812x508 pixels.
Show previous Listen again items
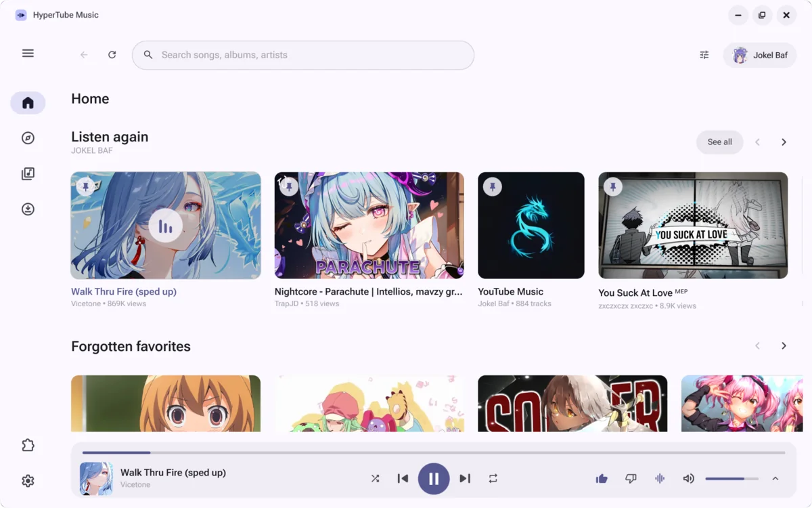tap(757, 142)
